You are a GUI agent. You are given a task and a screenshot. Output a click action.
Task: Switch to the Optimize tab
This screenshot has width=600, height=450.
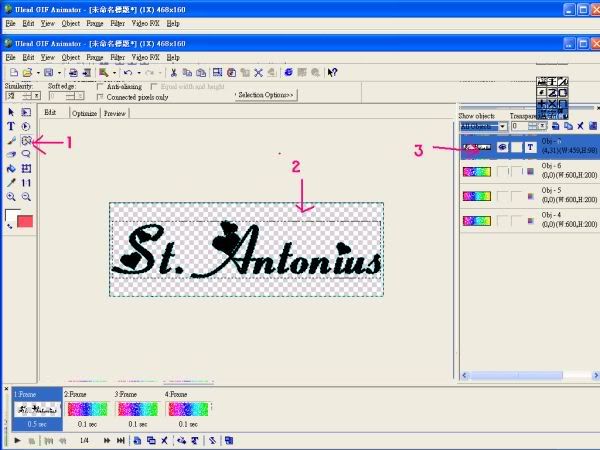pyautogui.click(x=84, y=114)
